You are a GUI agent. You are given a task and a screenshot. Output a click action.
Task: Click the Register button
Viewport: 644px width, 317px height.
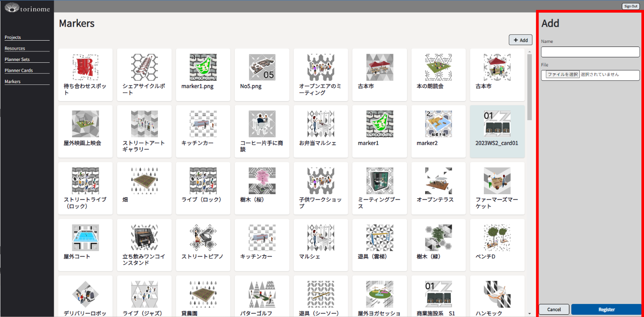tap(606, 309)
